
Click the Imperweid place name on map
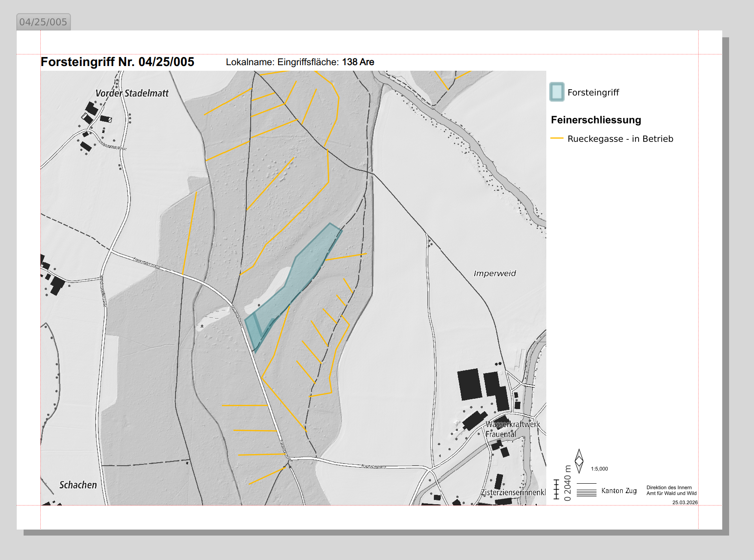click(494, 274)
